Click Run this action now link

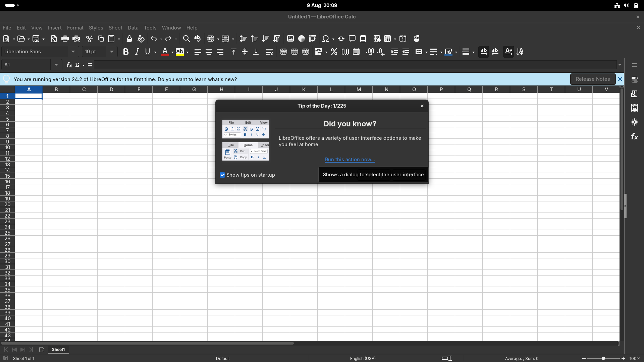click(350, 160)
